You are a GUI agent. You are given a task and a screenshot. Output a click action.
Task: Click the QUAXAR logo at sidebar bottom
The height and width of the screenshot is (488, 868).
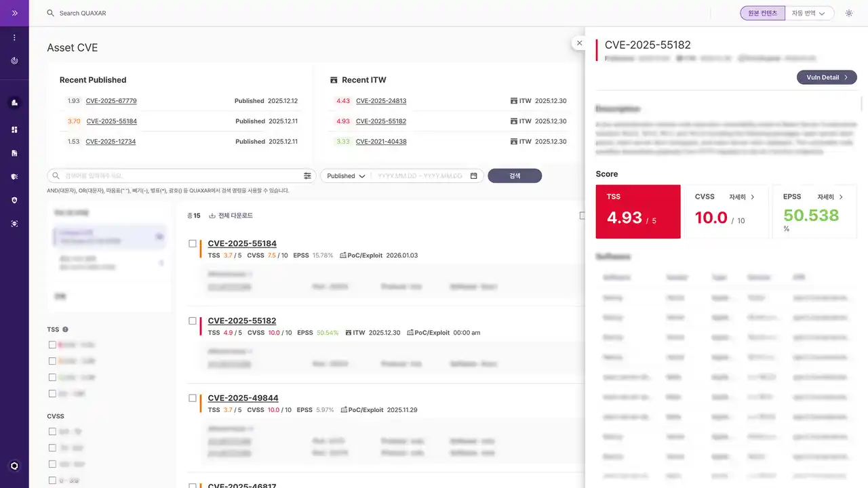[x=14, y=466]
